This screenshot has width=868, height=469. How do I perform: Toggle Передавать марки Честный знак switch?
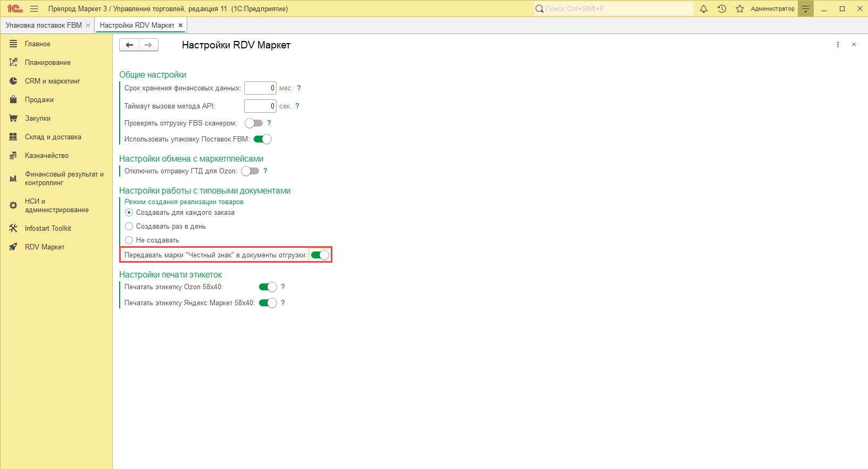(x=320, y=255)
